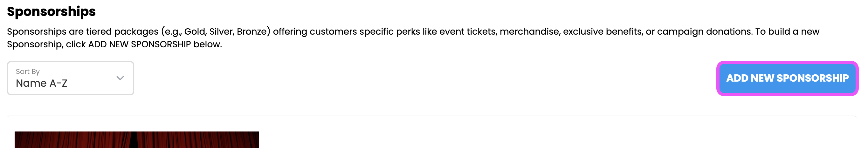
Task: Click the ADD NEW SPONSORSHIP button
Action: 787,78
